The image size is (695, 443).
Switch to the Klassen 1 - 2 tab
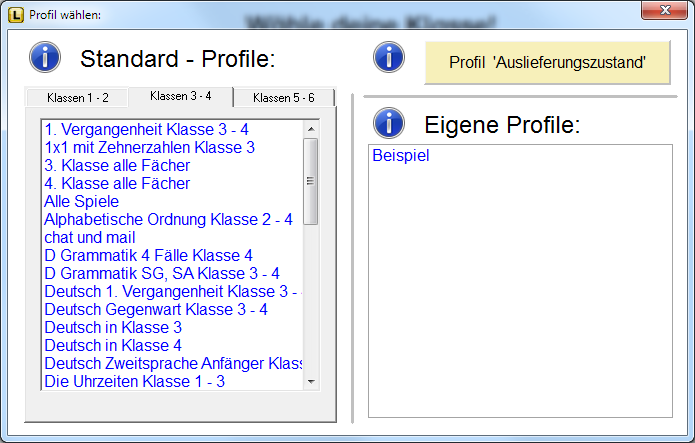[78, 98]
